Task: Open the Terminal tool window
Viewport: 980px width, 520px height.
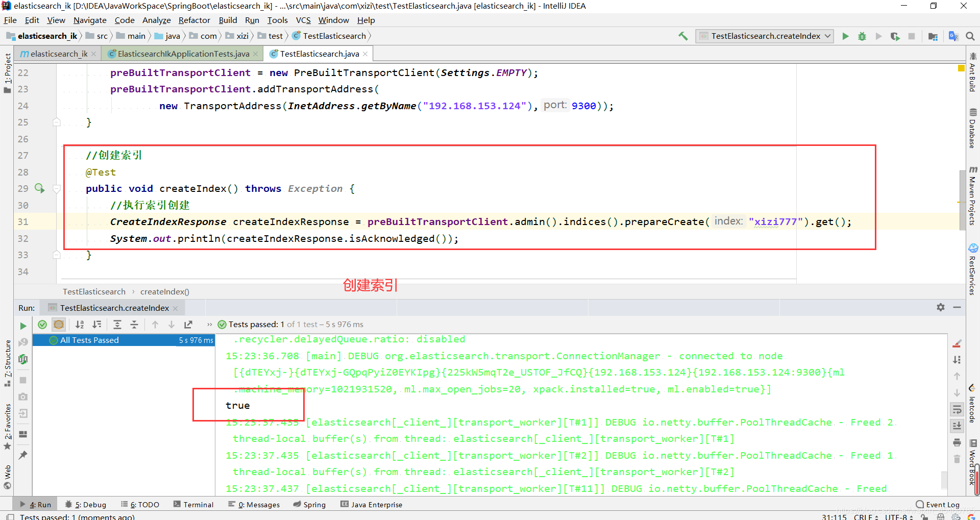Action: coord(193,504)
